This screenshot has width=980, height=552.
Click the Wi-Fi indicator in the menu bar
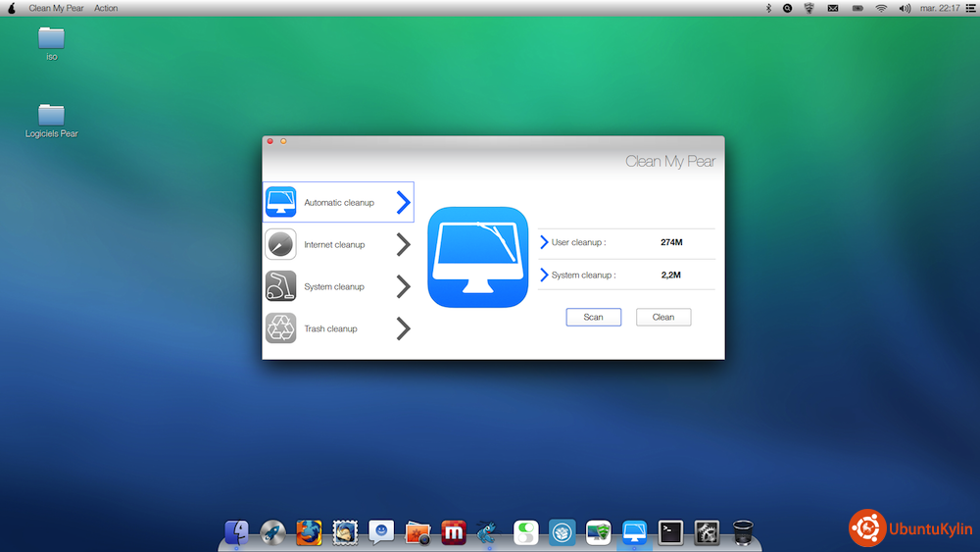(881, 8)
